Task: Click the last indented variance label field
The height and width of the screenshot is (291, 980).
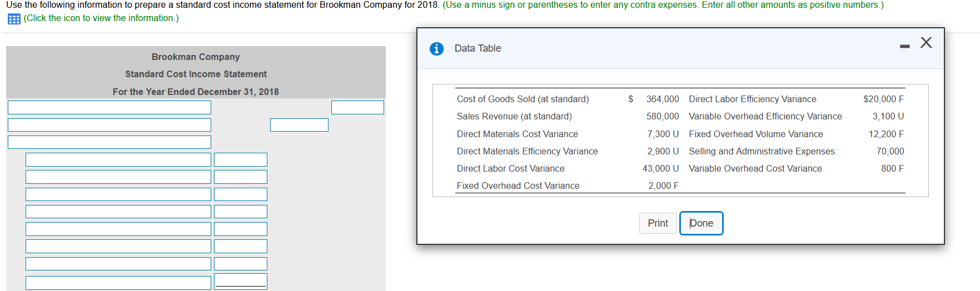Action: (118, 283)
